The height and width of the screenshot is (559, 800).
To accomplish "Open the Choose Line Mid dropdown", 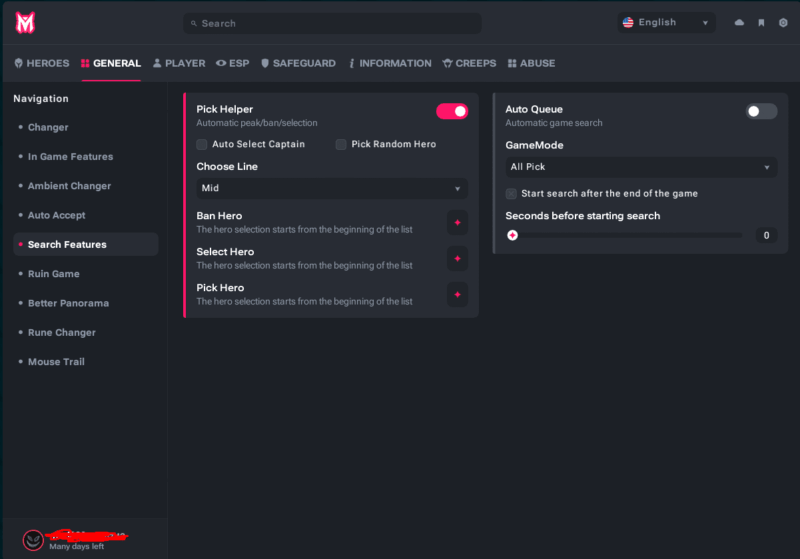I will pos(332,188).
